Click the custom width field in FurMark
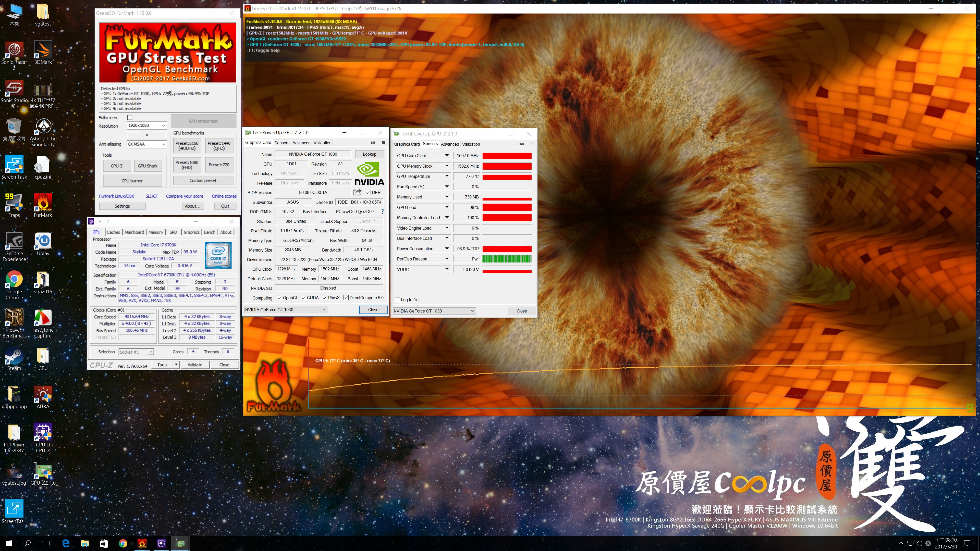The width and height of the screenshot is (980, 551). (x=135, y=135)
